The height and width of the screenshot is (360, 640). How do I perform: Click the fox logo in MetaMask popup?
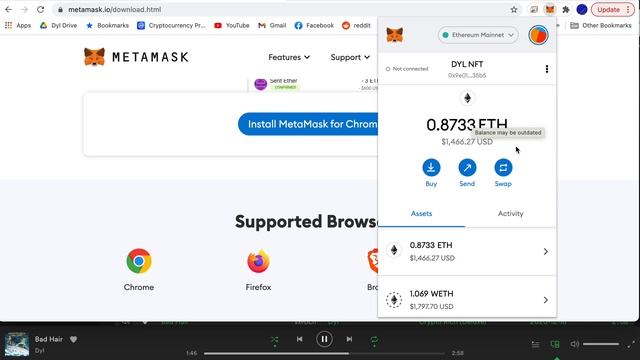pyautogui.click(x=395, y=35)
